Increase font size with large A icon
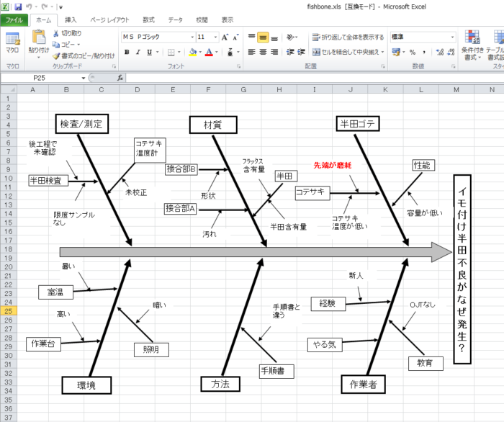504x422 pixels. tap(225, 37)
